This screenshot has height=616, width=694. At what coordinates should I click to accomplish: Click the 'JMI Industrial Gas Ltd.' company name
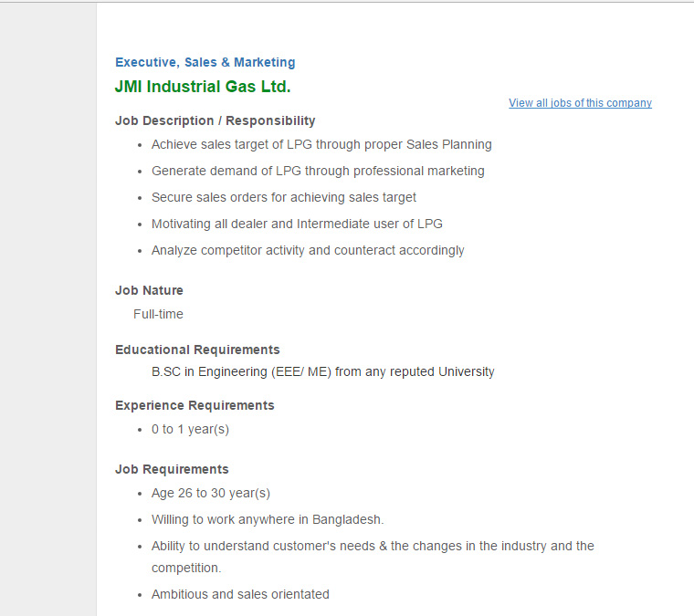[203, 87]
